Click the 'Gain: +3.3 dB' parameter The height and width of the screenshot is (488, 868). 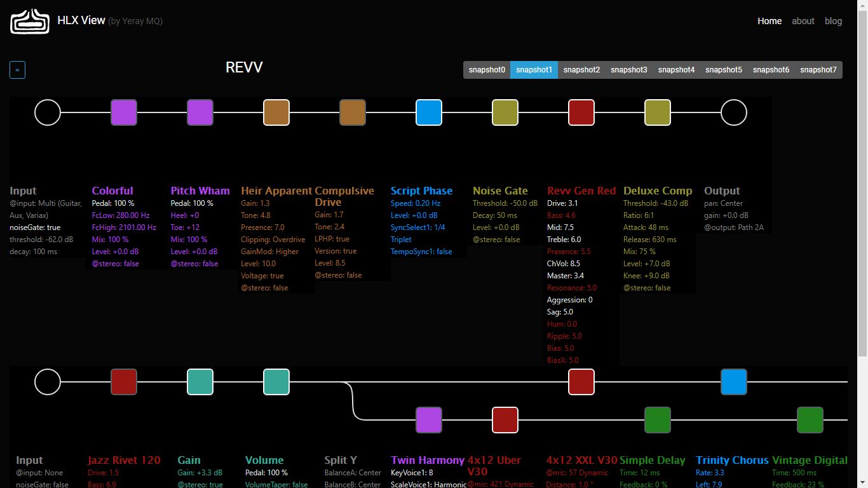point(200,473)
